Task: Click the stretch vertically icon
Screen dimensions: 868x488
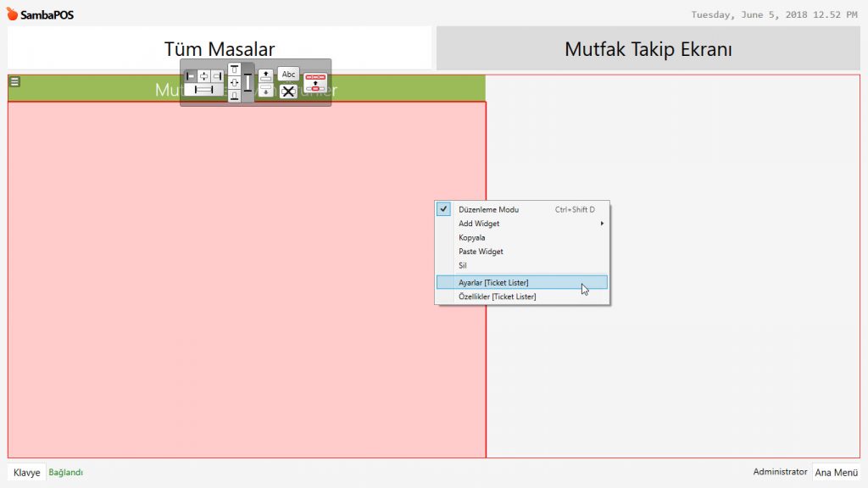Action: coord(248,83)
